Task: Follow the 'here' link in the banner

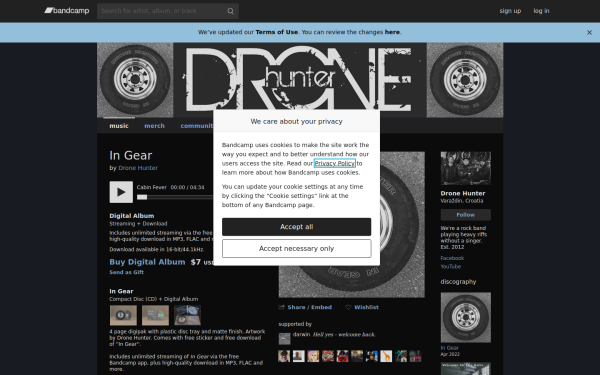Action: 392,32
